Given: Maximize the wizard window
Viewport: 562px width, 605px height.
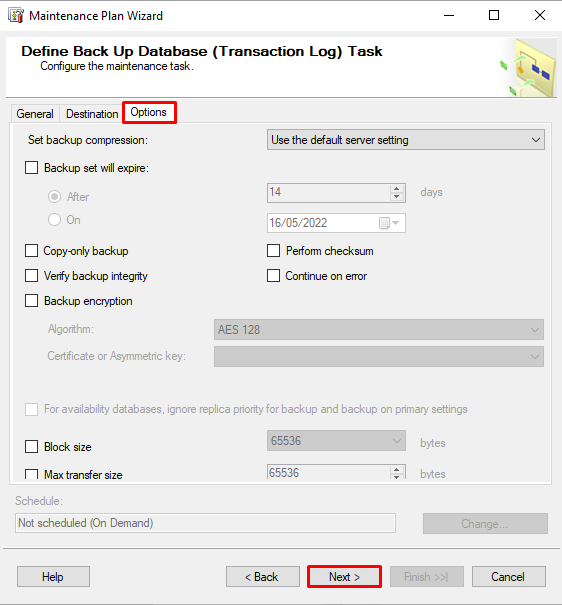Looking at the screenshot, I should click(x=494, y=15).
